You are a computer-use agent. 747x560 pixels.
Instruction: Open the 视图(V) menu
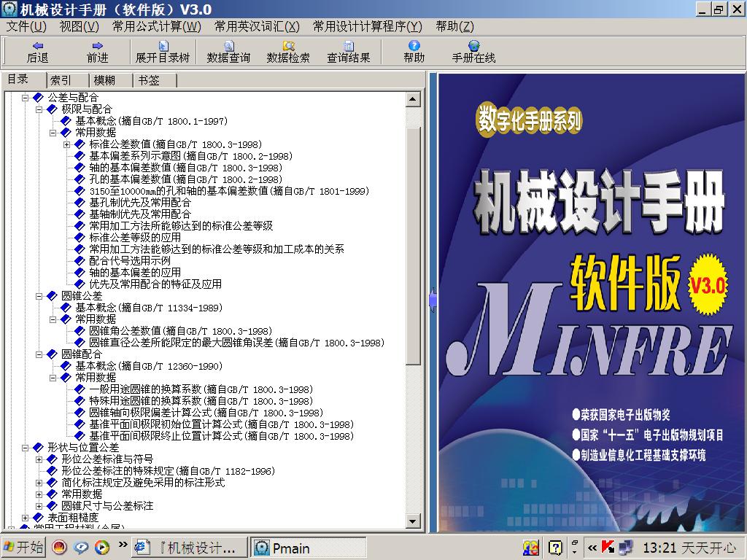(x=79, y=27)
